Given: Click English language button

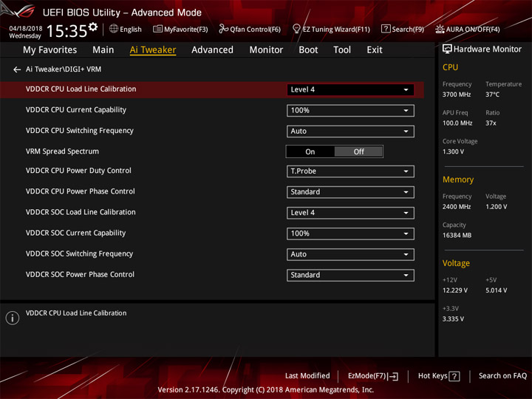Looking at the screenshot, I should point(131,29).
